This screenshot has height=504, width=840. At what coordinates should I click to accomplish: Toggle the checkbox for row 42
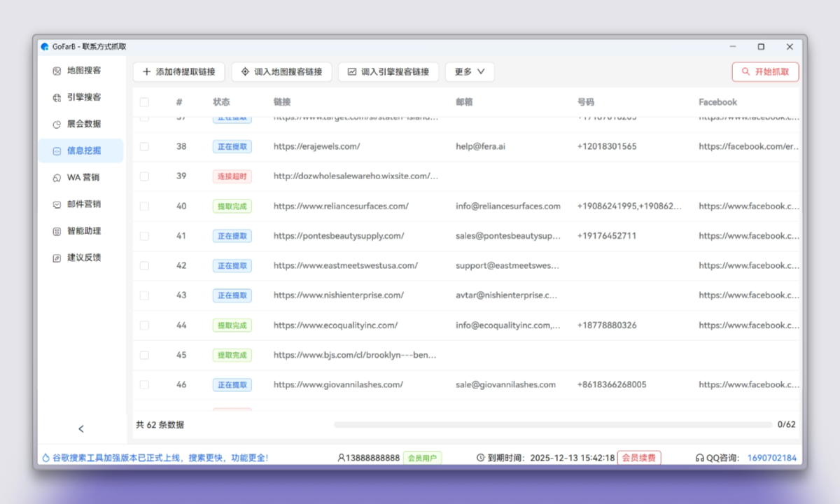point(144,266)
